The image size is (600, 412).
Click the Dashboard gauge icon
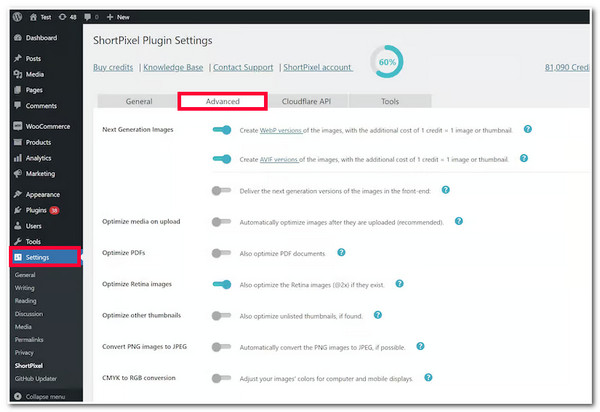pos(18,38)
